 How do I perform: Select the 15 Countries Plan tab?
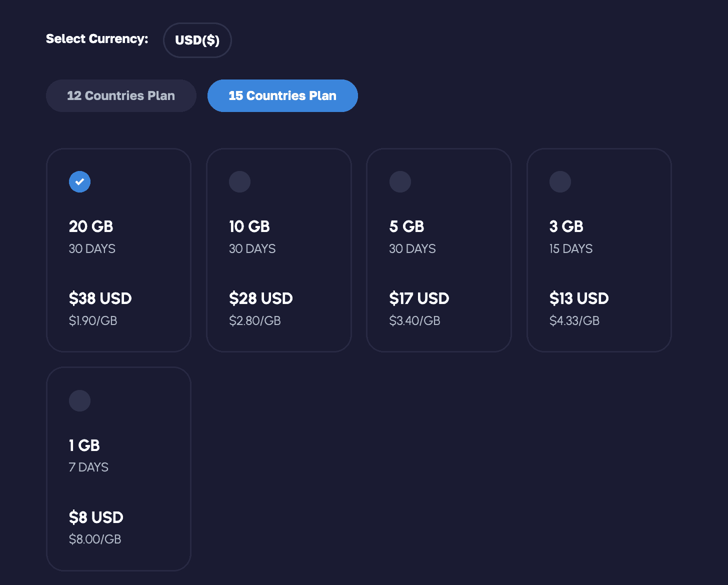[282, 95]
